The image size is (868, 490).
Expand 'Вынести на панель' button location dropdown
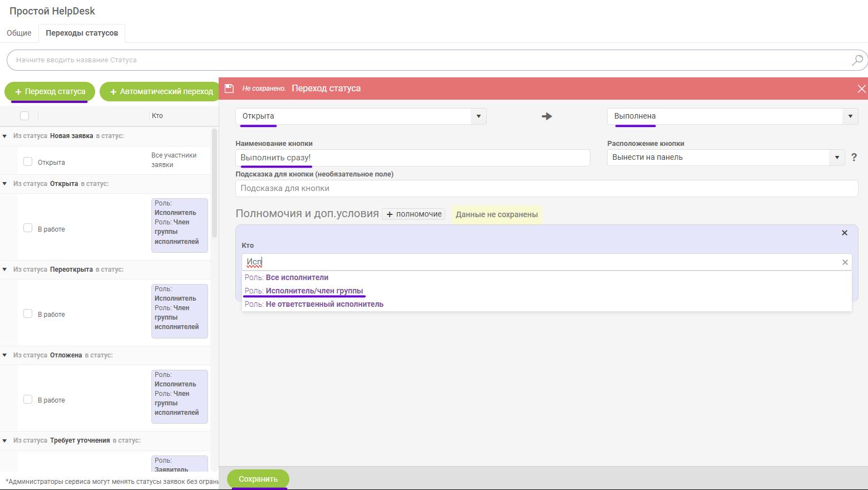(x=836, y=158)
